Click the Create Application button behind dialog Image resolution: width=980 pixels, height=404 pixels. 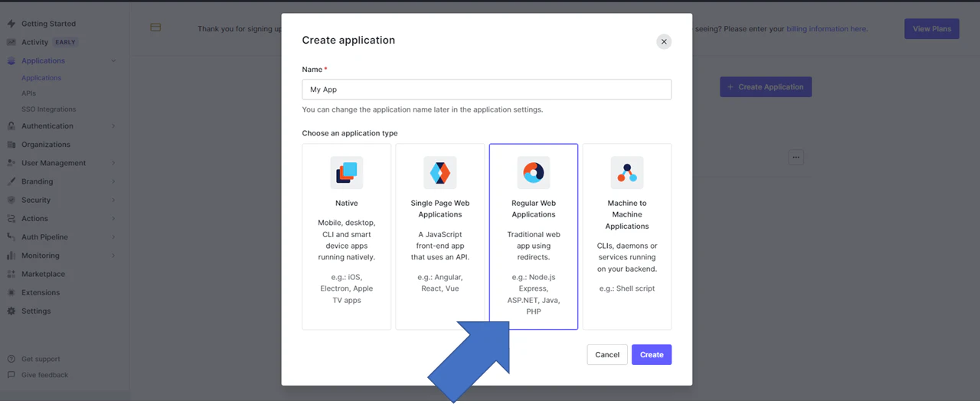(x=766, y=86)
